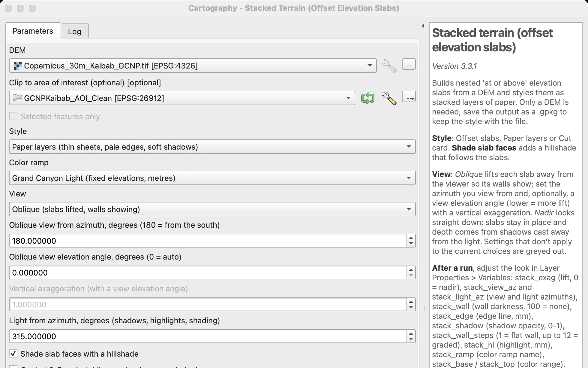Click the grey rightmost window control button
588x368 pixels.
32,8
